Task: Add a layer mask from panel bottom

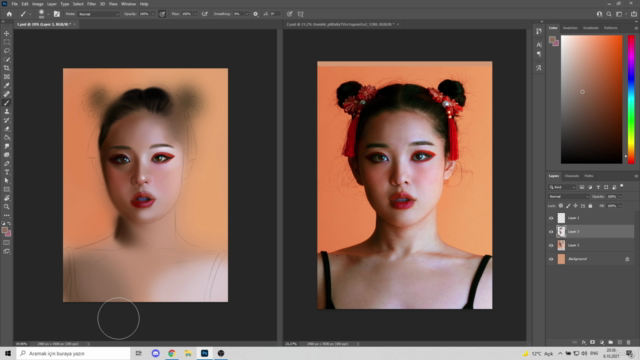Action: pos(592,342)
